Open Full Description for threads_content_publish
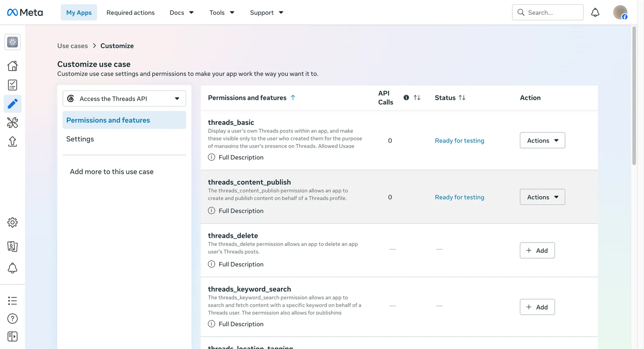 click(x=241, y=210)
